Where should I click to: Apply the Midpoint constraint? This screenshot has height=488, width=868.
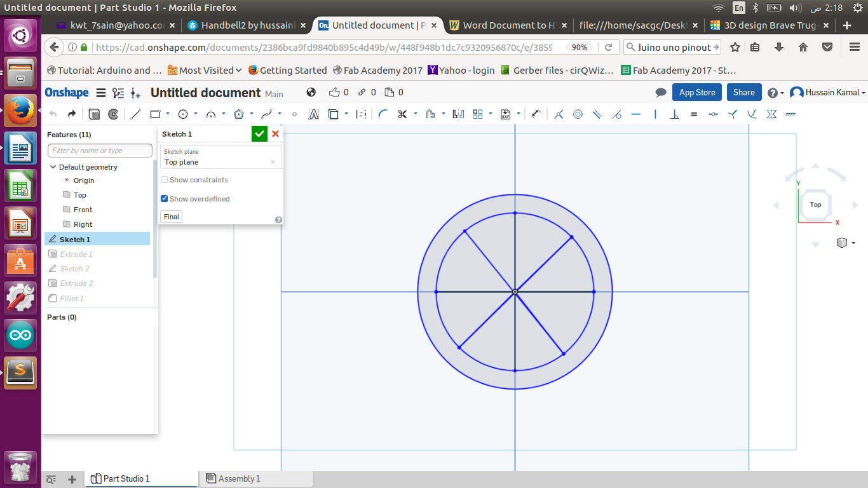(713, 114)
